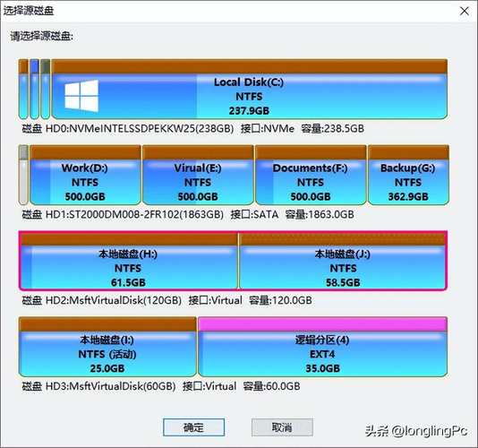The image size is (478, 448).
Task: Close the 选择源磁盘 dialog
Action: point(465,11)
